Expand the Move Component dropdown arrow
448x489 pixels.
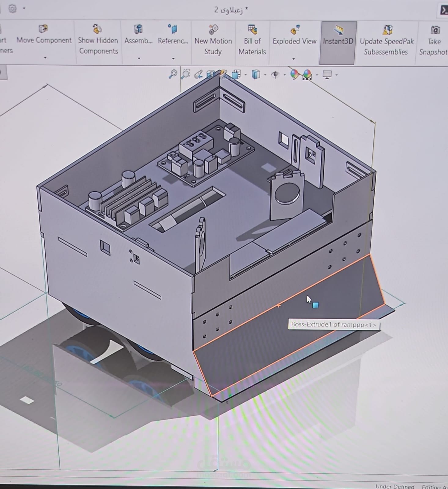[45, 58]
